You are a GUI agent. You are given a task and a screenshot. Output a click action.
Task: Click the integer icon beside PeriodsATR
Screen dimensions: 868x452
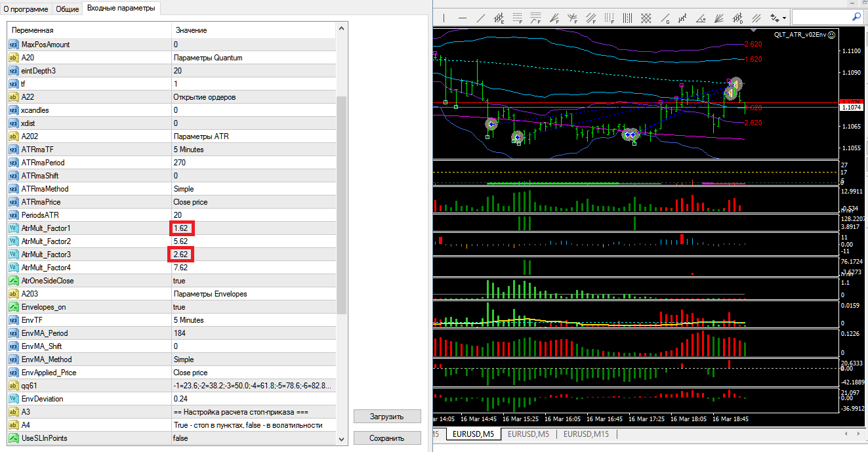(x=13, y=215)
